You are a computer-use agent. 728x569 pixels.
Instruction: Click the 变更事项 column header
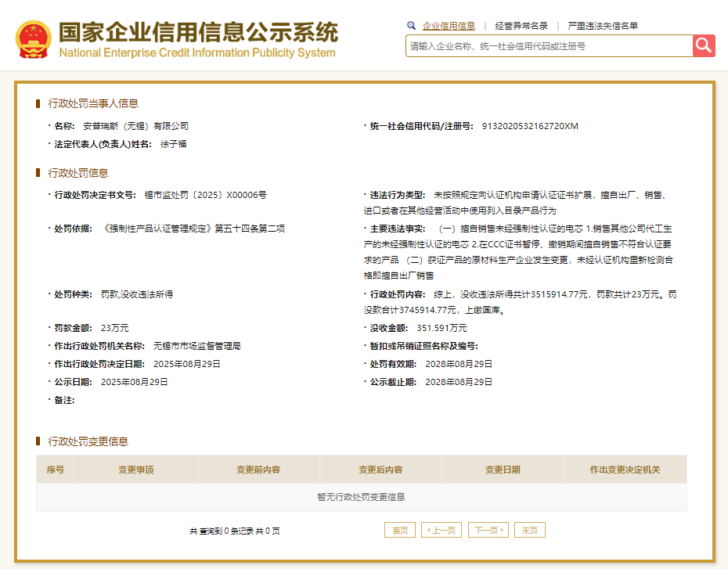tap(136, 470)
